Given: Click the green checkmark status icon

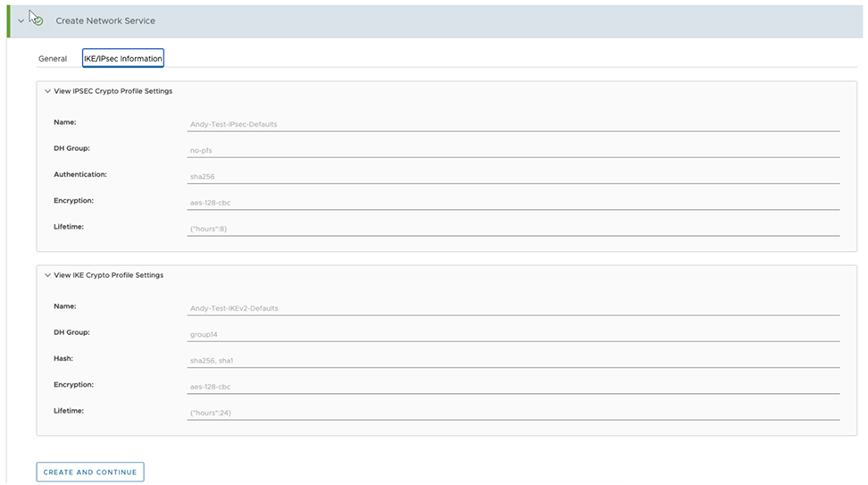Looking at the screenshot, I should (x=38, y=21).
